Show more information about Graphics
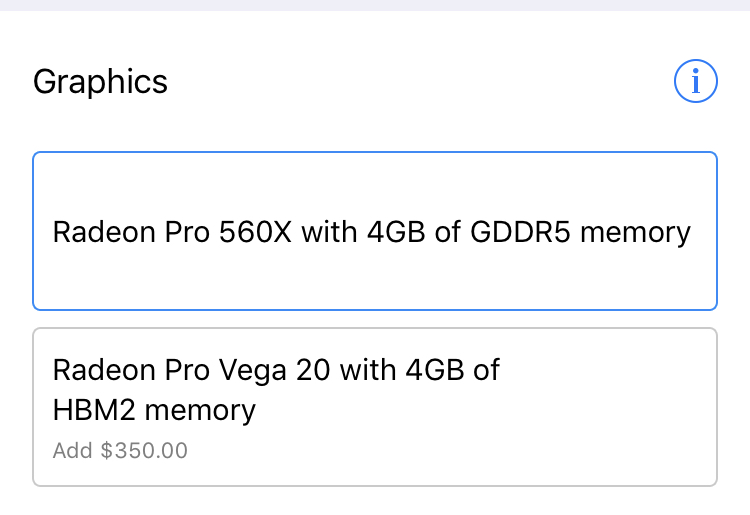The width and height of the screenshot is (750, 515). (695, 81)
